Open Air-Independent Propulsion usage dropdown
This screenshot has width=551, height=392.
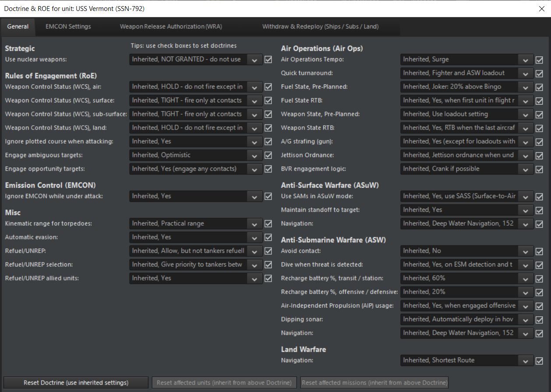tap(526, 306)
